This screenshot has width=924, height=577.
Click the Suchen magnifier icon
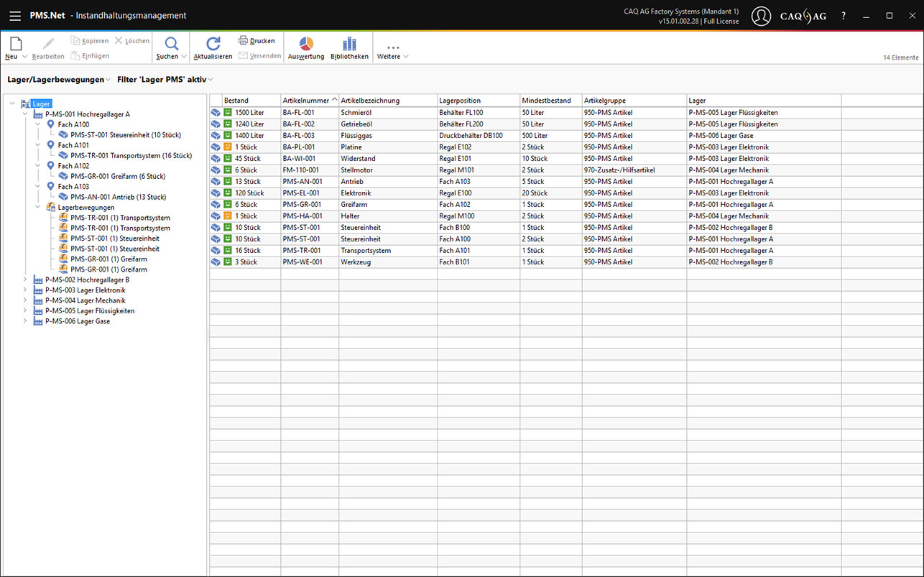(171, 44)
